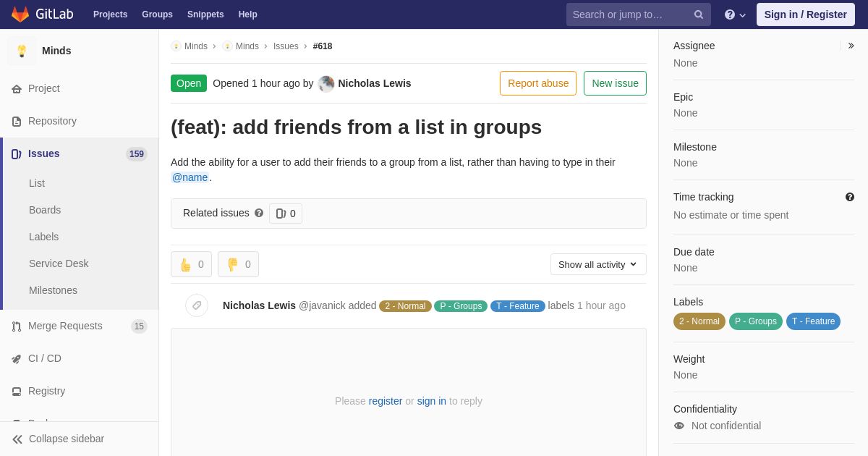Click the Merge Requests count badge 15

139,326
